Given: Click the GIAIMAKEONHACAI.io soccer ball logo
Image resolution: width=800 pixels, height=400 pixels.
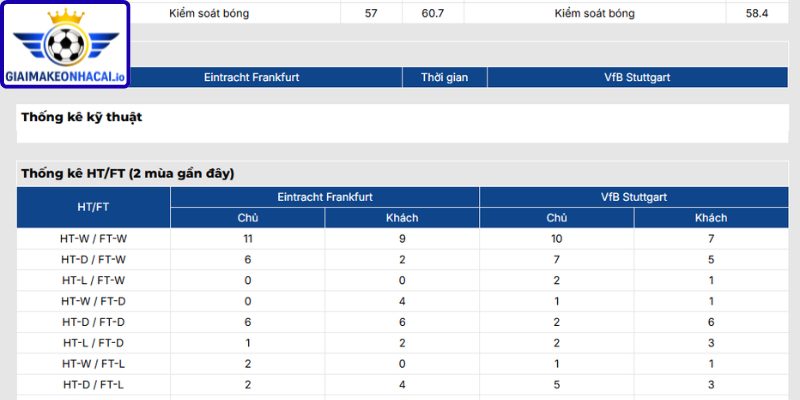Looking at the screenshot, I should coord(65,44).
